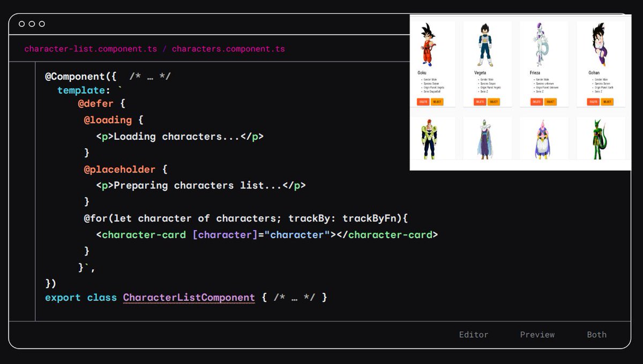The width and height of the screenshot is (643, 364).
Task: Click the Majin Buu character image
Action: [x=543, y=139]
